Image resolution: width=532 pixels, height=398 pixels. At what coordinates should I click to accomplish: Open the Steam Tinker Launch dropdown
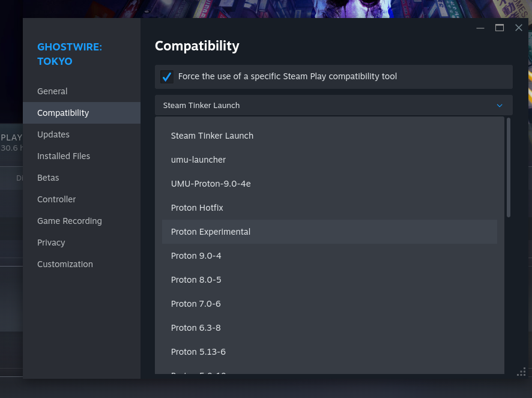pyautogui.click(x=333, y=105)
